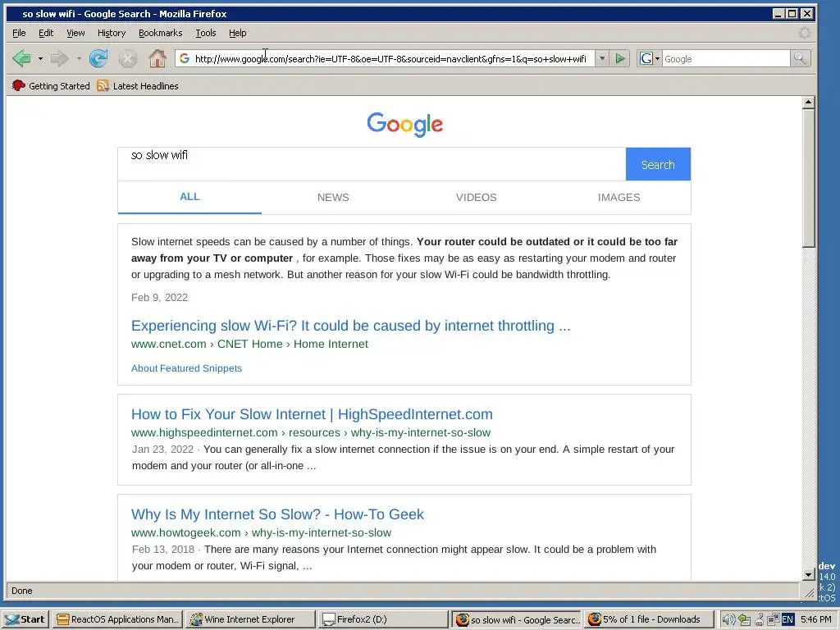
Task: Switch to Firefox2 (D:) taskbar window
Action: pyautogui.click(x=383, y=619)
